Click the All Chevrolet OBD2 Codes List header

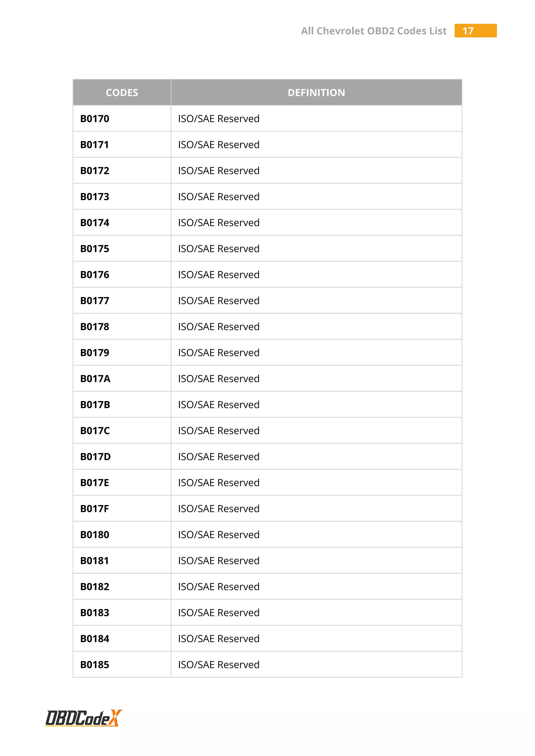[374, 31]
